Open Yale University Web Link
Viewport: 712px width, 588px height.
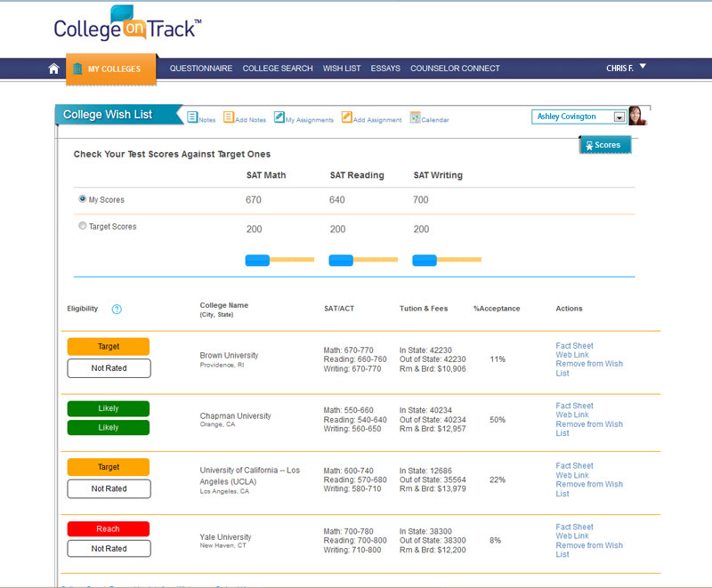(572, 536)
